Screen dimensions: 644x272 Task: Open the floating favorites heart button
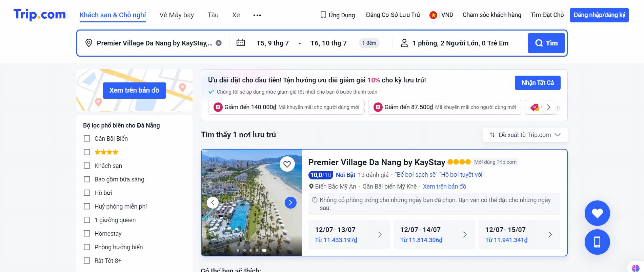597,213
